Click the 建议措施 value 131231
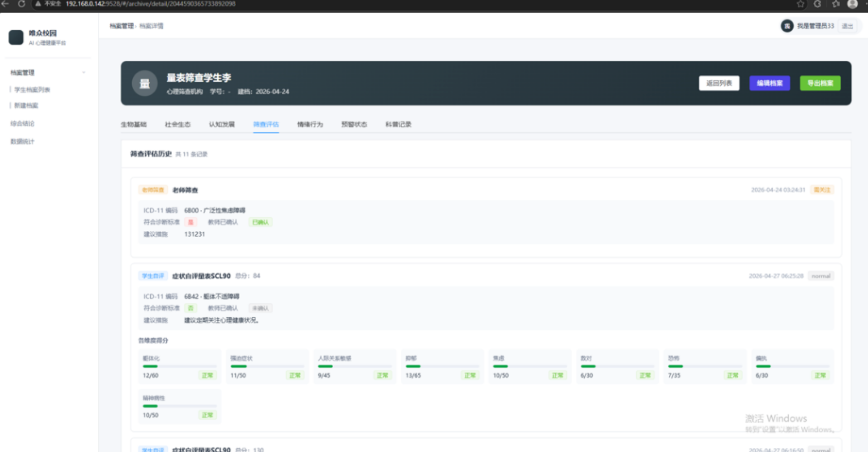The height and width of the screenshot is (452, 868). click(x=195, y=234)
